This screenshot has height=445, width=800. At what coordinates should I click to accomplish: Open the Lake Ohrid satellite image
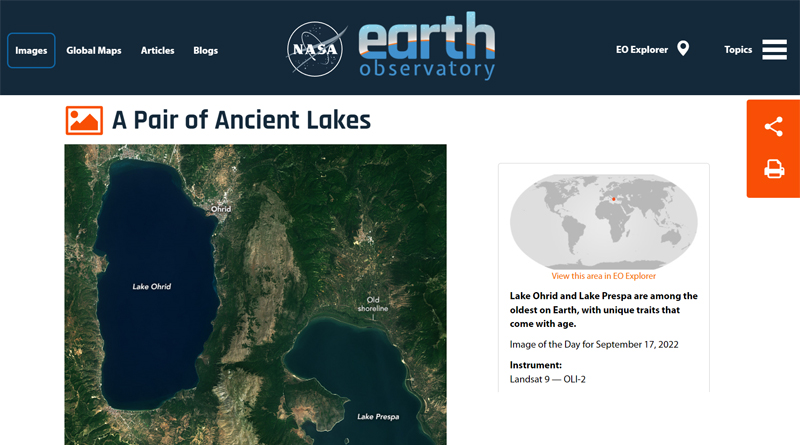coord(255,294)
